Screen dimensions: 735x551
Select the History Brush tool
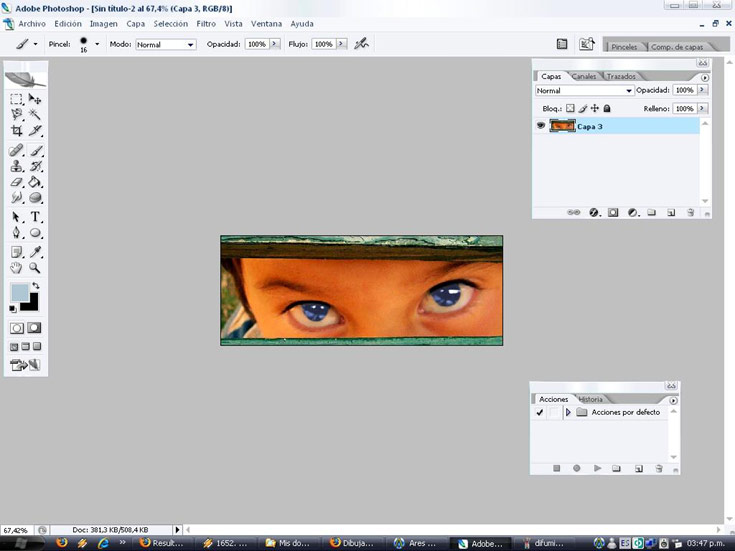pos(36,166)
